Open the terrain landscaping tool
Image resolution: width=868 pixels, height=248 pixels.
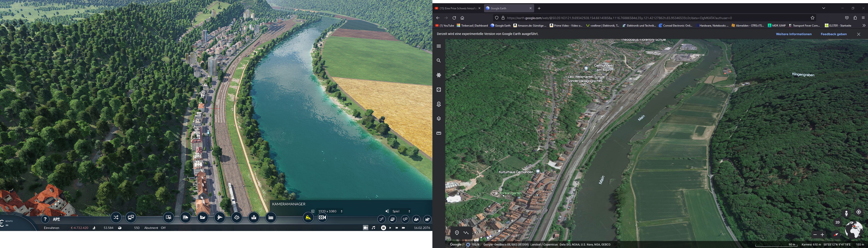coord(237,217)
